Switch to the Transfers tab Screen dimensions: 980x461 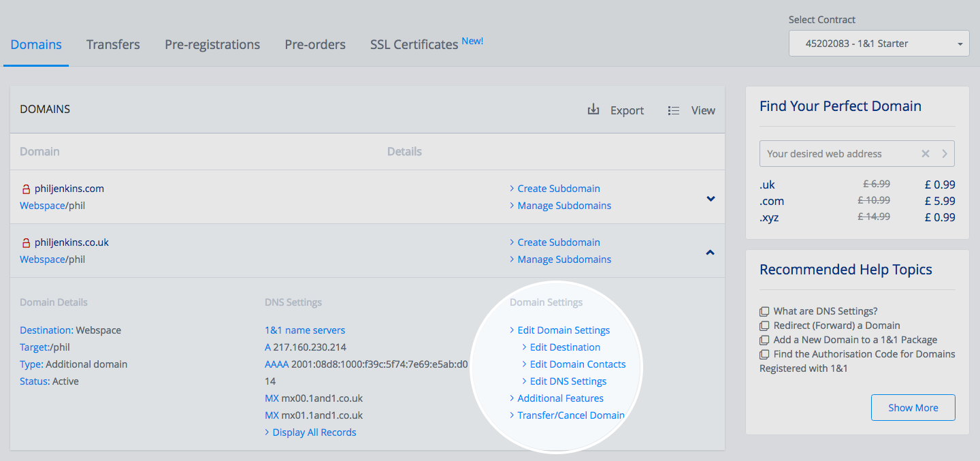tap(113, 44)
